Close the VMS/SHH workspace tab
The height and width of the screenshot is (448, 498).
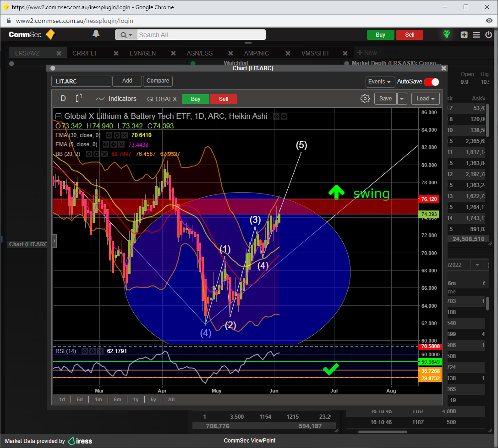[x=345, y=53]
